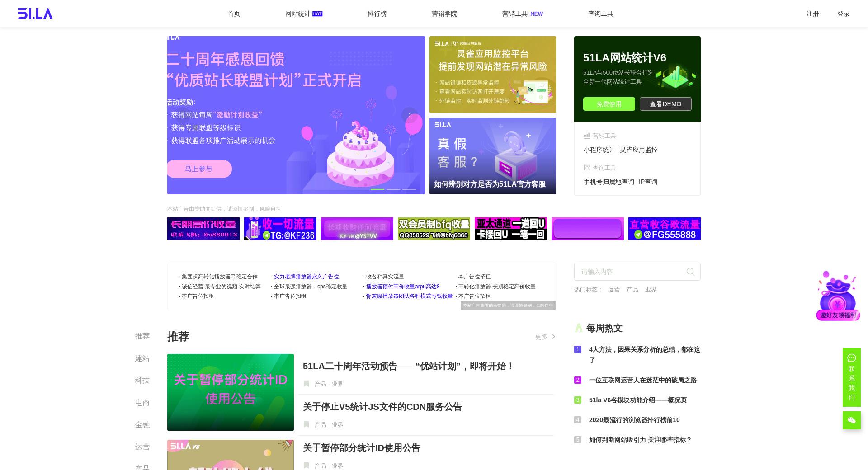This screenshot has width=868, height=470.
Task: Click 查看DEMO button
Action: [x=665, y=104]
